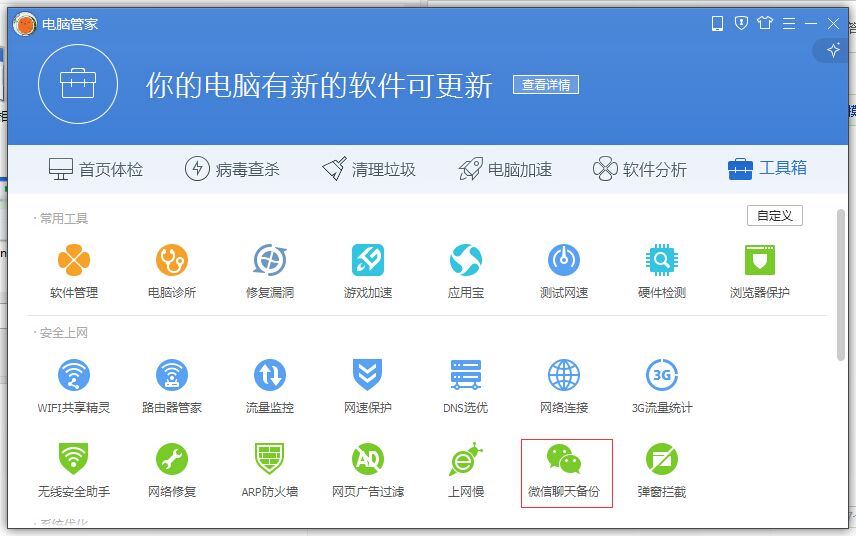Screen dimensions: 856x536
Task: Switch to 病毒查杀 tab
Action: point(232,169)
